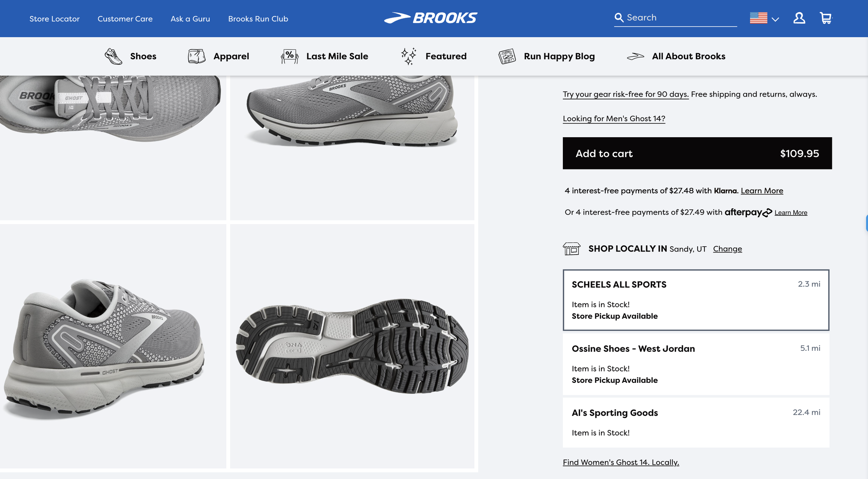Image resolution: width=868 pixels, height=479 pixels.
Task: Click the Shoes sneaker icon
Action: (x=113, y=56)
